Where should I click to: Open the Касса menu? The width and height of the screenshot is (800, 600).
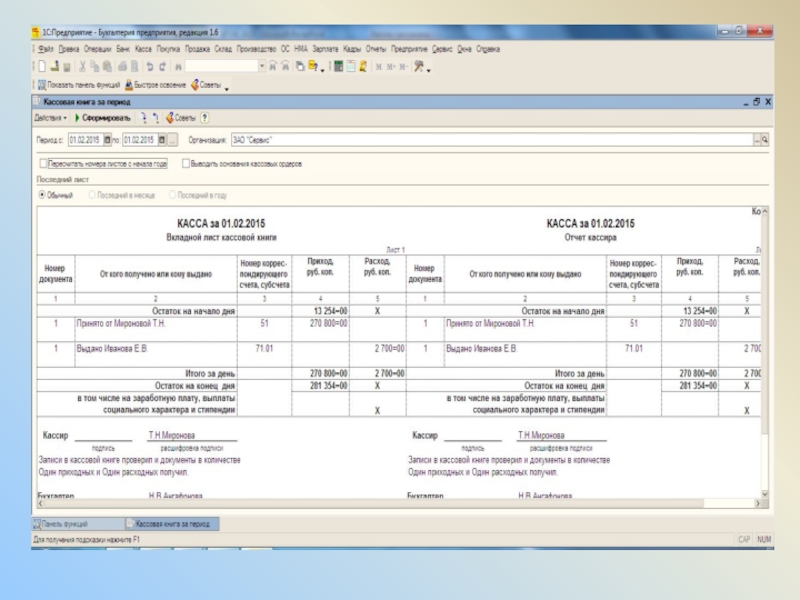143,48
